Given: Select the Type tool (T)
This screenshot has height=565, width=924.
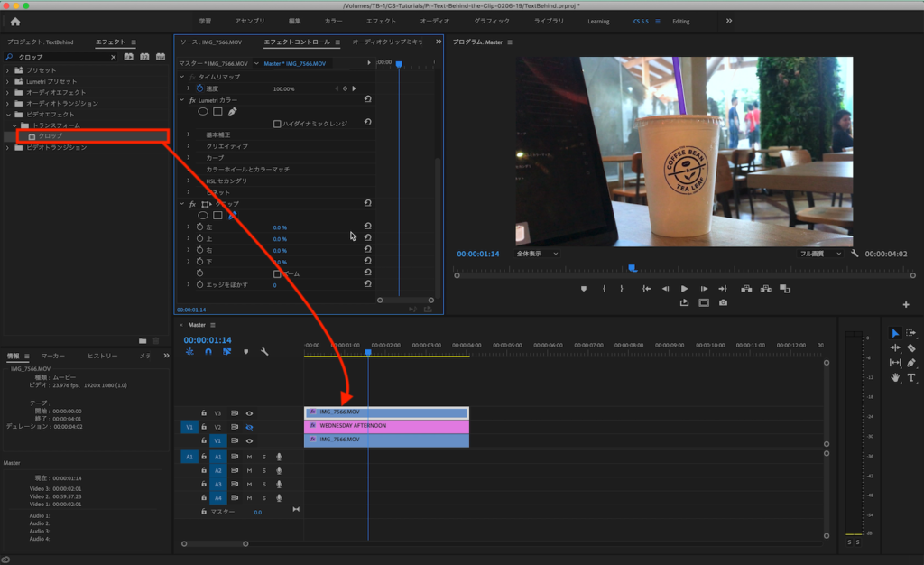Looking at the screenshot, I should click(x=911, y=378).
